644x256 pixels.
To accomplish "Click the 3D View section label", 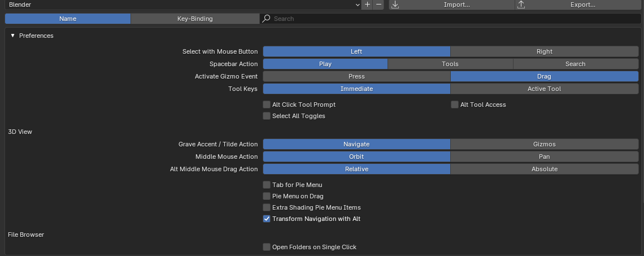I will click(x=20, y=132).
